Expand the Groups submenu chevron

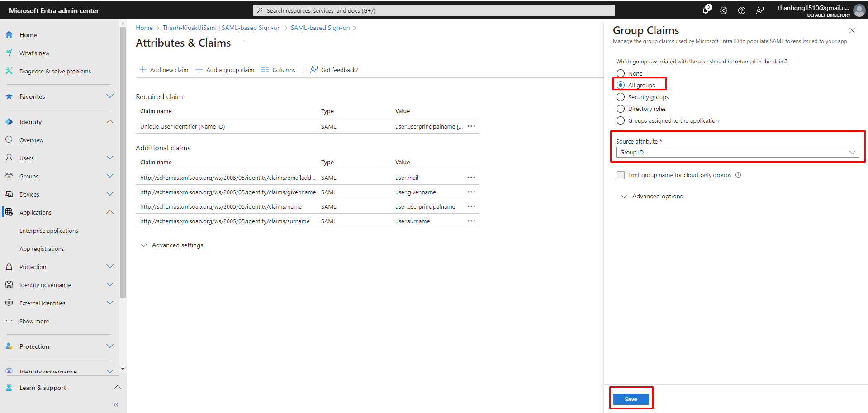(x=110, y=176)
